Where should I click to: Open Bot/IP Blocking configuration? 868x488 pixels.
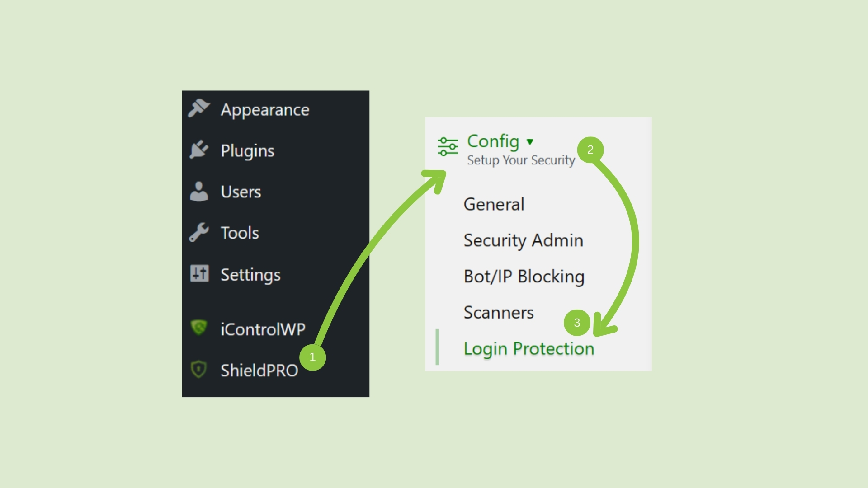click(x=524, y=276)
